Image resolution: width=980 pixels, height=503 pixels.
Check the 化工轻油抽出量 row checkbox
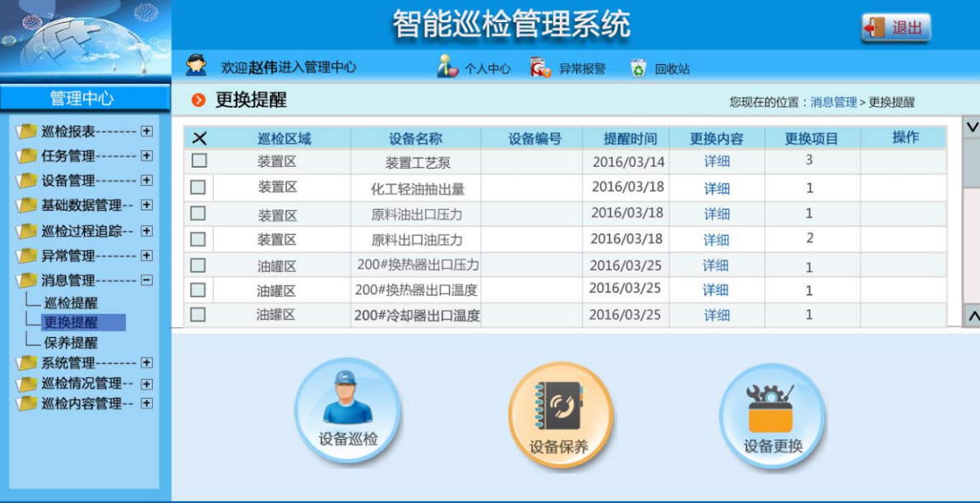197,187
